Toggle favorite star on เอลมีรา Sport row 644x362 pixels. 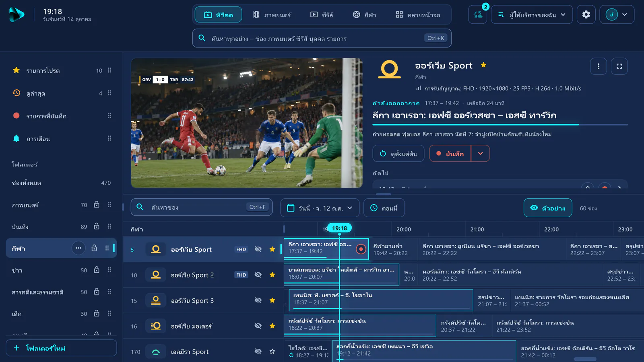(x=272, y=352)
